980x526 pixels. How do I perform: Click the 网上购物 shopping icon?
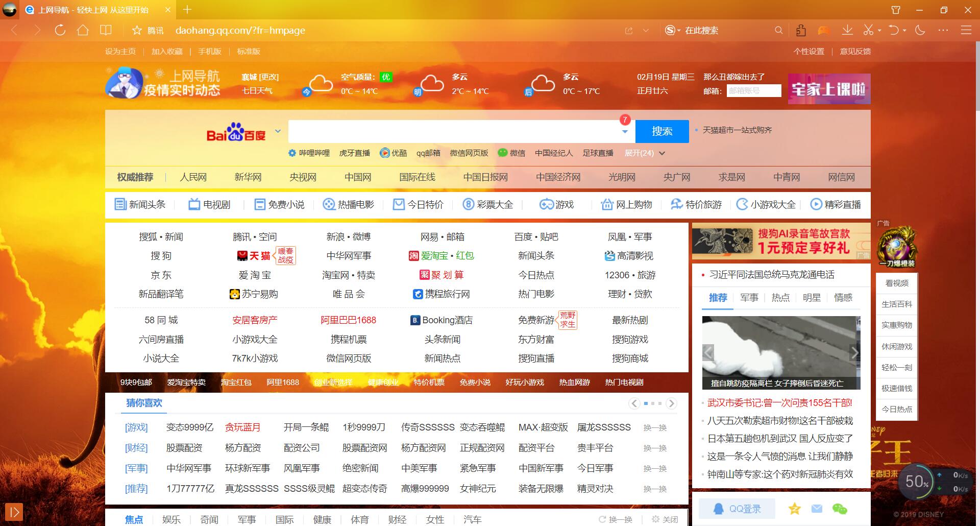[607, 204]
